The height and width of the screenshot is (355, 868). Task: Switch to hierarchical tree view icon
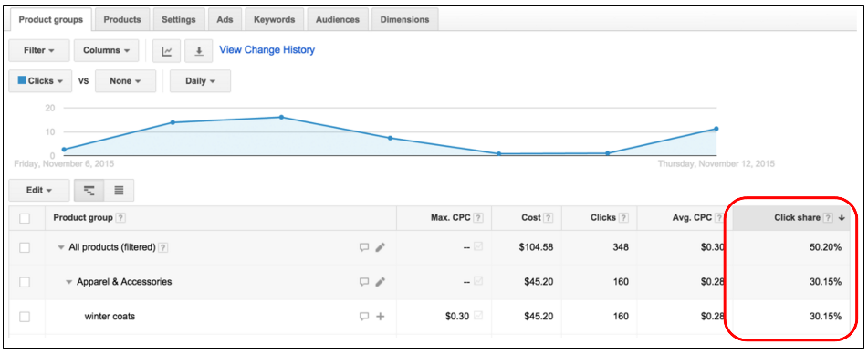pyautogui.click(x=89, y=190)
